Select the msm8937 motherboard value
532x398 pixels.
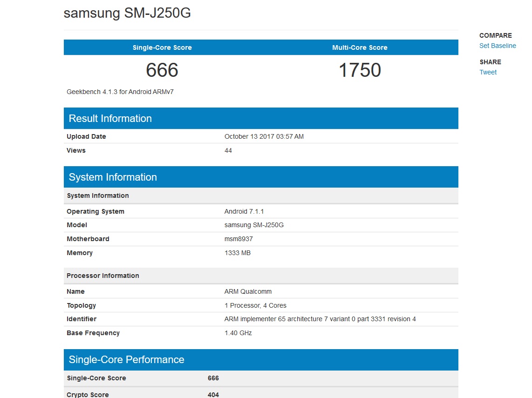click(239, 239)
